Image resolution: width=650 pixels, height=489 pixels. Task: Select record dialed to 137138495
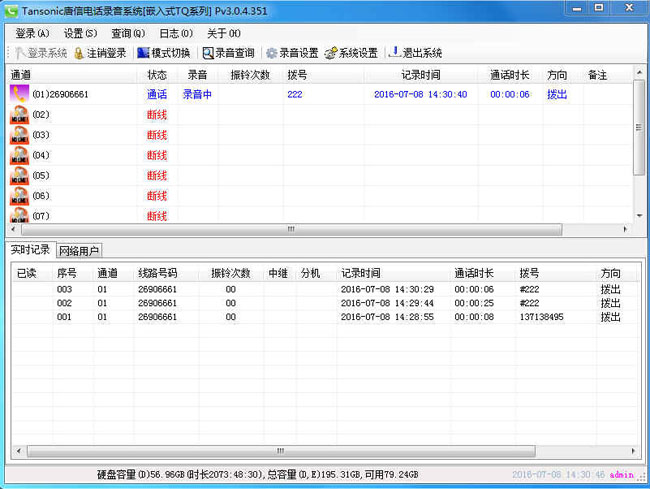point(541,317)
